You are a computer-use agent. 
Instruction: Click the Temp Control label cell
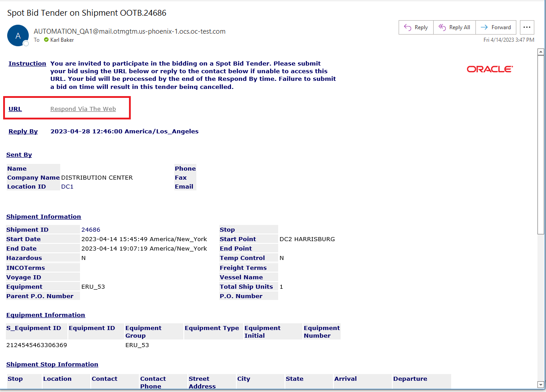pyautogui.click(x=249, y=258)
